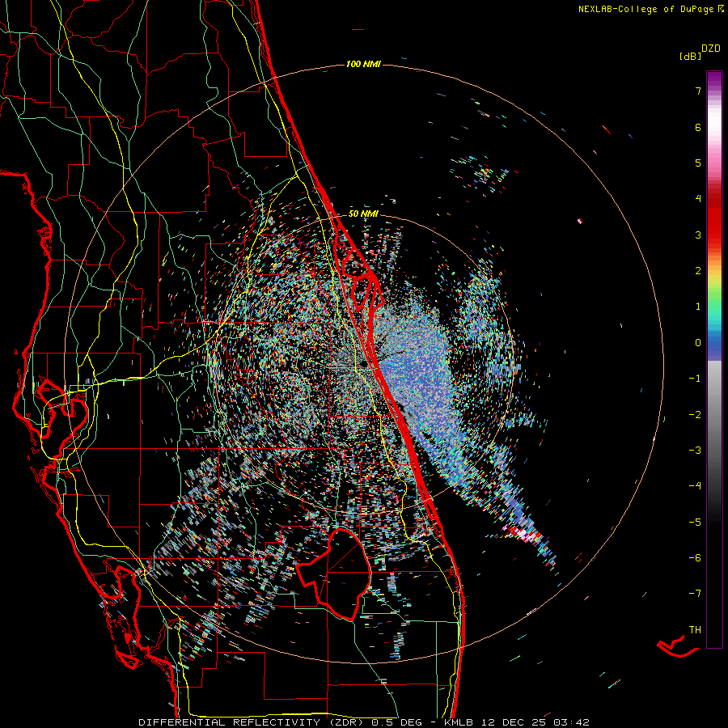Viewport: 728px width, 728px height.
Task: Click the -5 scale value
Action: click(695, 523)
